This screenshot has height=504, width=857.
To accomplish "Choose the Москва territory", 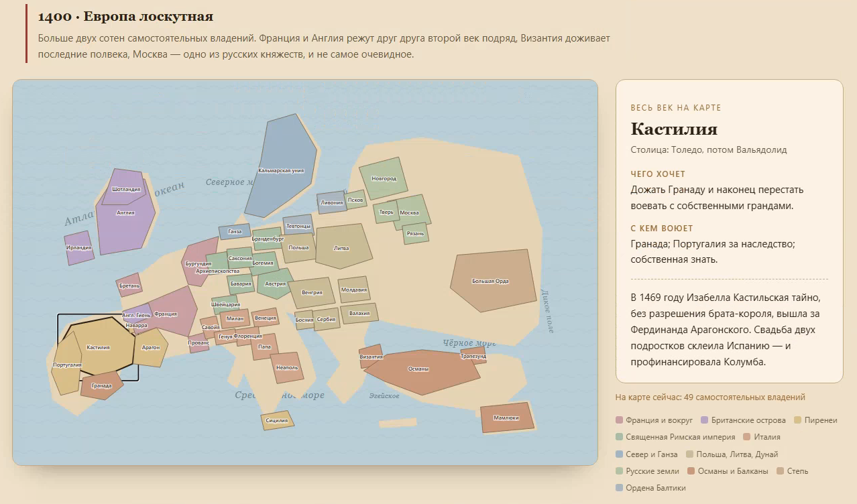I will click(409, 212).
